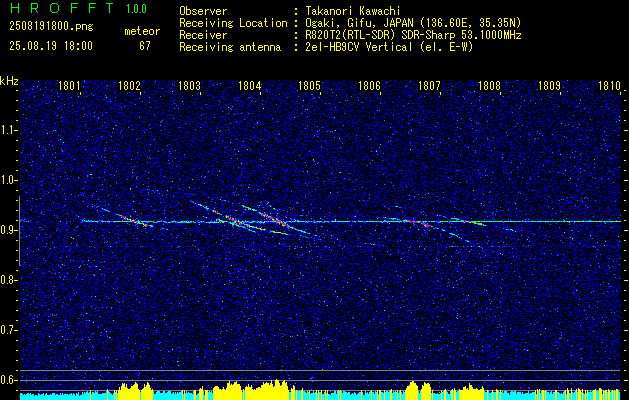Click the 1.0 kHz axis label

click(8, 180)
